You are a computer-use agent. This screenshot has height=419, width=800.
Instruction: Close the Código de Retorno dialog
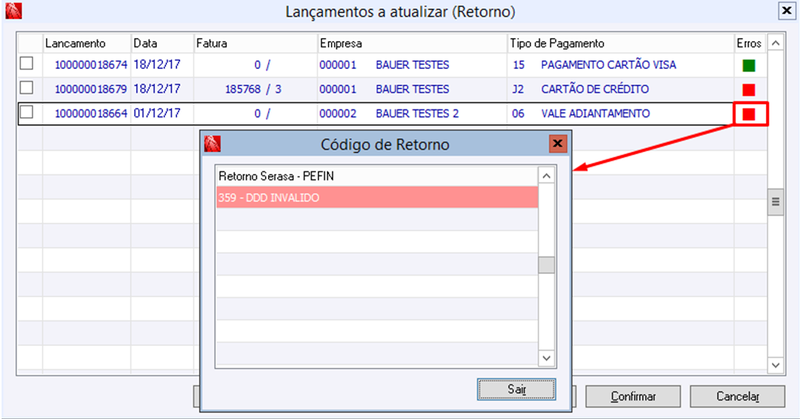coord(558,144)
